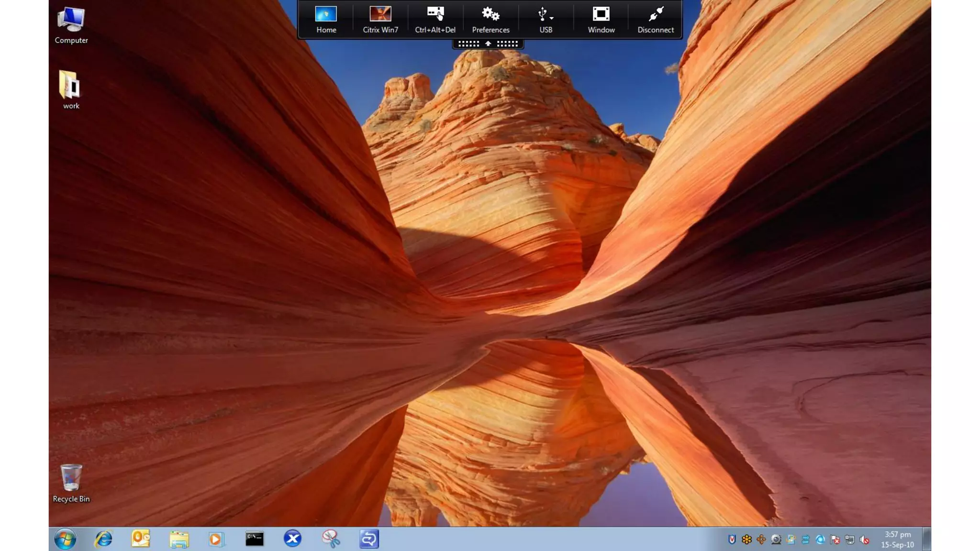Send Ctrl+Alt+Del to the remote desktop
The width and height of the screenshot is (980, 551).
point(435,19)
